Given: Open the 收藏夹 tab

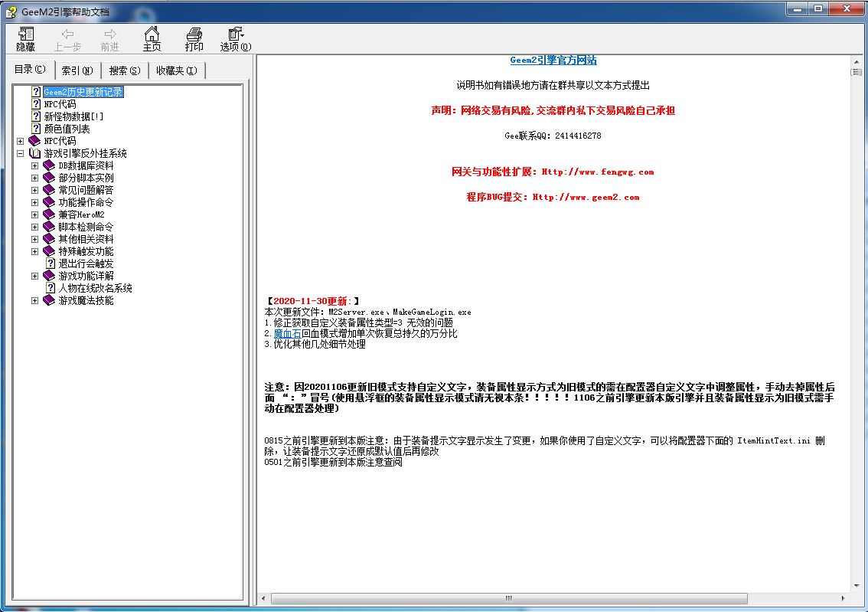Looking at the screenshot, I should pos(176,70).
